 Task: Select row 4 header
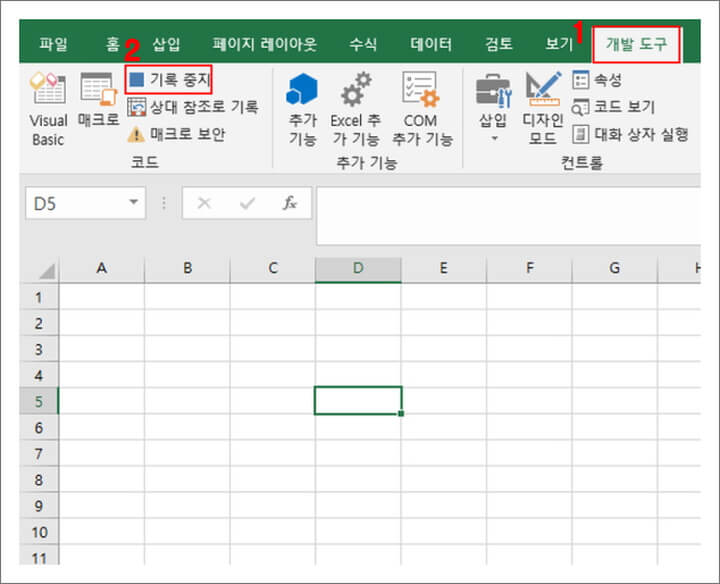coord(39,376)
